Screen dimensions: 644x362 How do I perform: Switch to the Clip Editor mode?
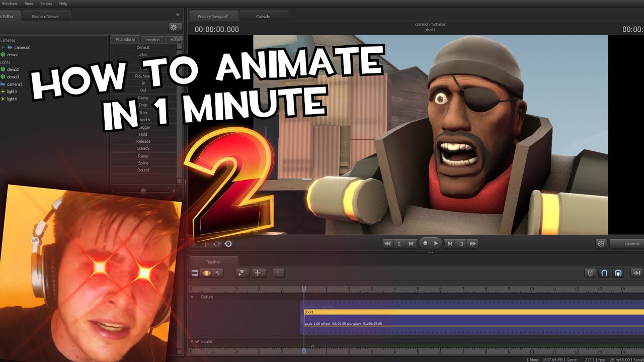coord(195,273)
